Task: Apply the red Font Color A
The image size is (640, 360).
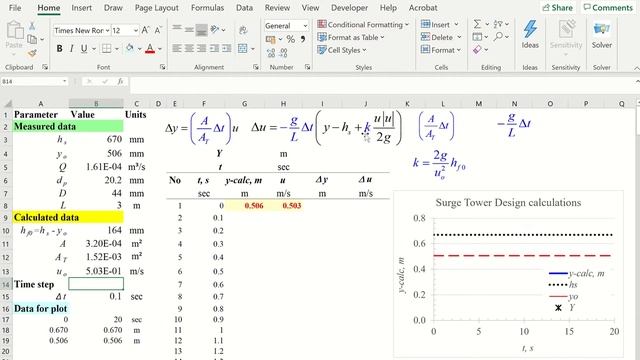Action: click(150, 49)
